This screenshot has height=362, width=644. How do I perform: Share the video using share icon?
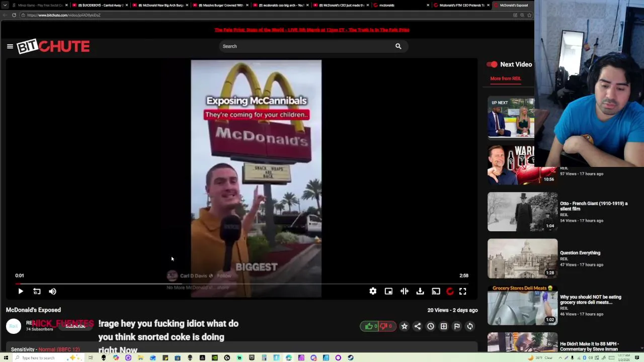[417, 326]
